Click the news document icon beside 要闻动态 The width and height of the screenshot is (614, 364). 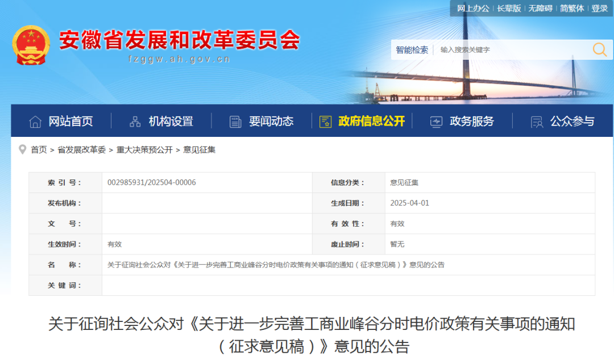pyautogui.click(x=235, y=122)
